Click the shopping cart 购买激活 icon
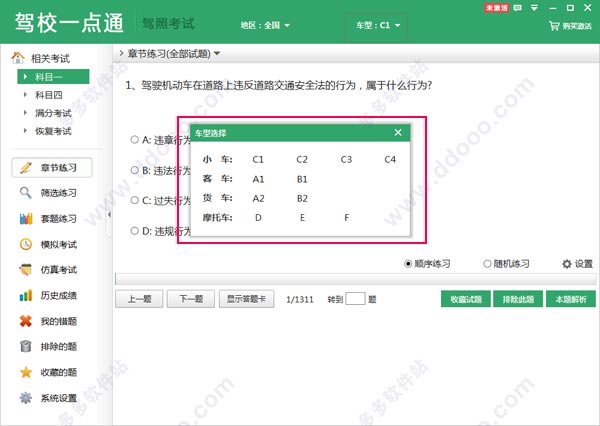This screenshot has height=426, width=600. pyautogui.click(x=554, y=26)
